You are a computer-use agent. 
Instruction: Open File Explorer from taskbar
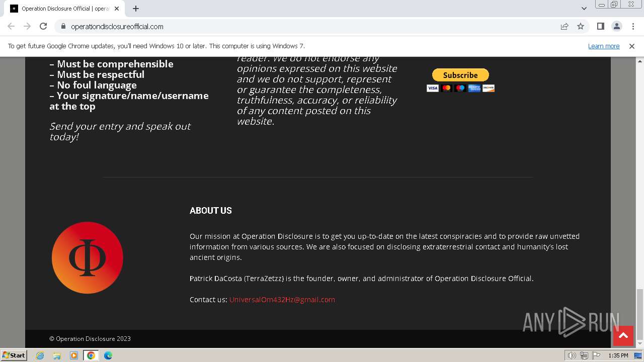(57, 355)
